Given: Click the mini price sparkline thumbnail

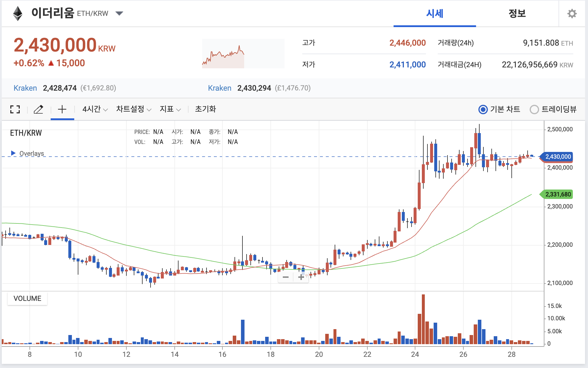Looking at the screenshot, I should [x=243, y=54].
